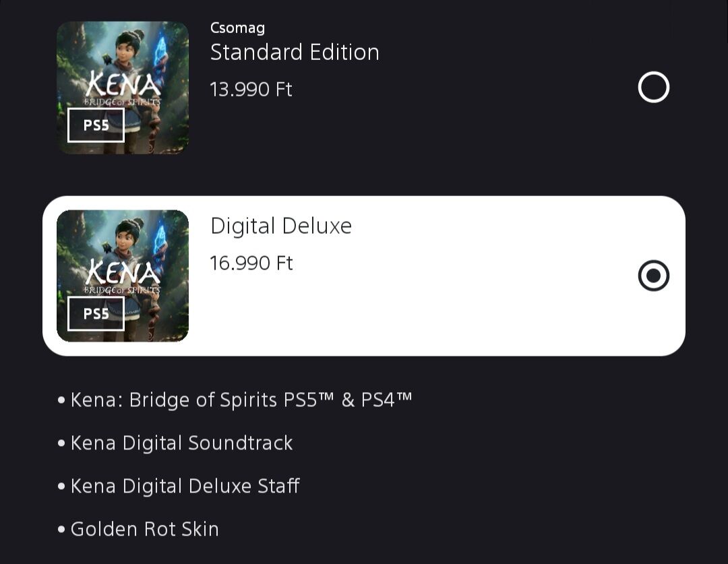Select the Digital Deluxe radio button
Viewport: 728px width, 564px height.
tap(653, 276)
